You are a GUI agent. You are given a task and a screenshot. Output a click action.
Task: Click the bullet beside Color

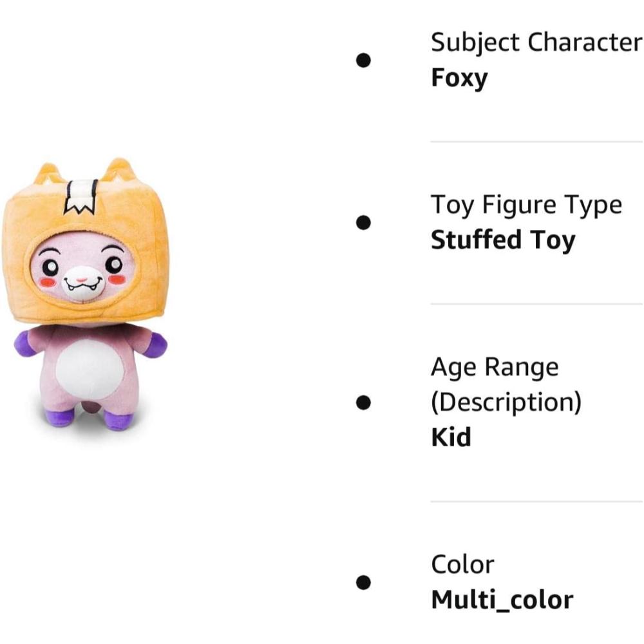(363, 582)
